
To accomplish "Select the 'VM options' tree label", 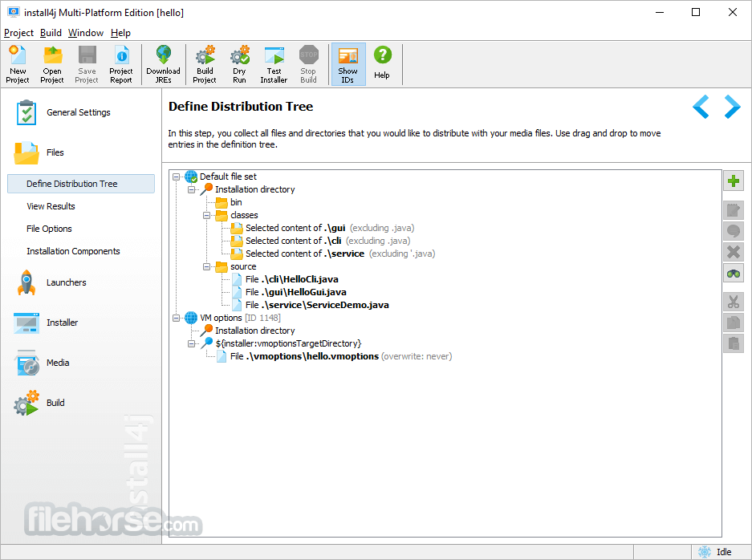I will [x=221, y=318].
